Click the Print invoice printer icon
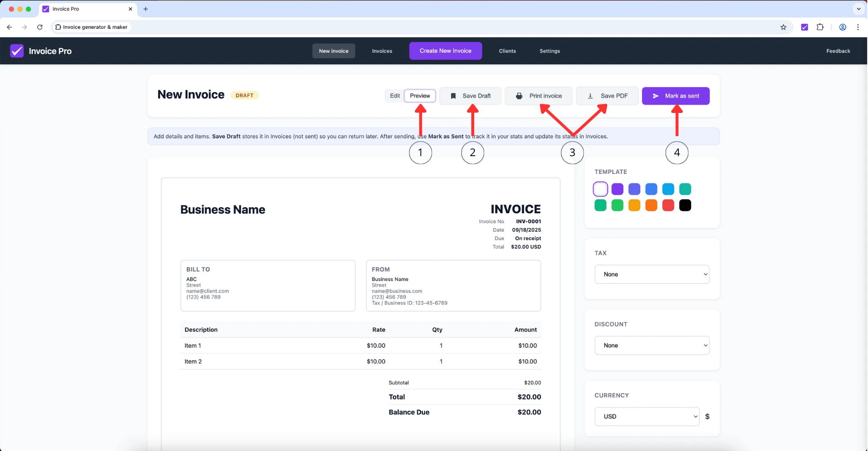 [519, 96]
